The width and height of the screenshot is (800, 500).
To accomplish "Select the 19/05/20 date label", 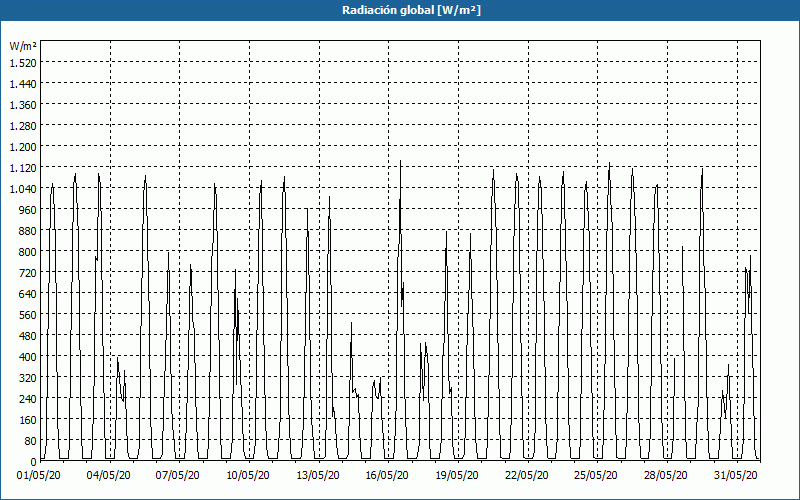I will click(x=457, y=476).
